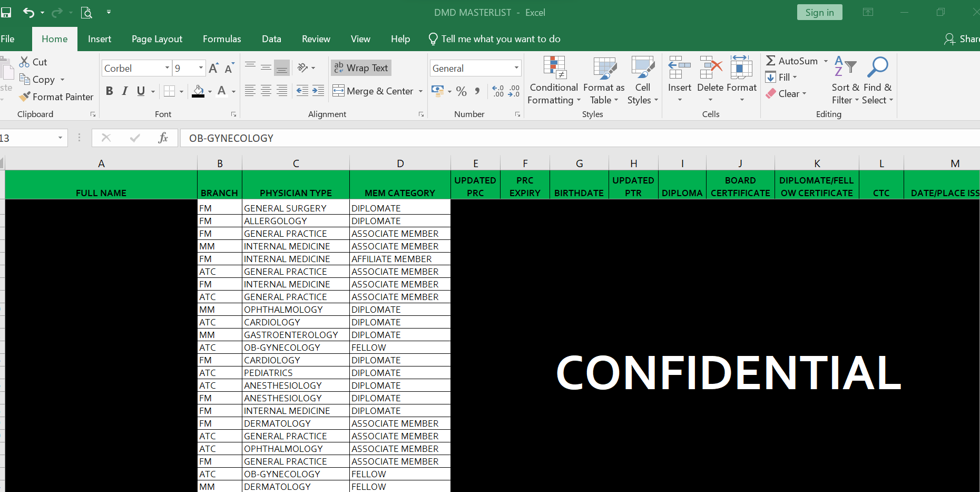Decrease font size with the small A button

[229, 68]
